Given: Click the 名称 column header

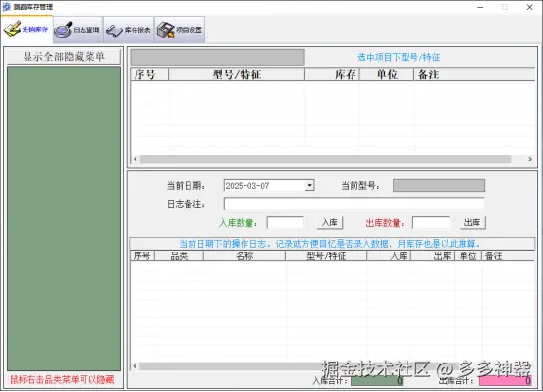Looking at the screenshot, I should click(244, 256).
